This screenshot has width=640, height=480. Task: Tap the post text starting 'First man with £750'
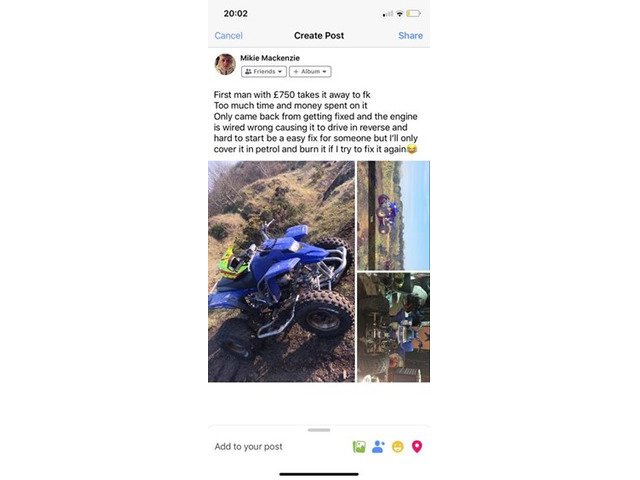coord(316,122)
